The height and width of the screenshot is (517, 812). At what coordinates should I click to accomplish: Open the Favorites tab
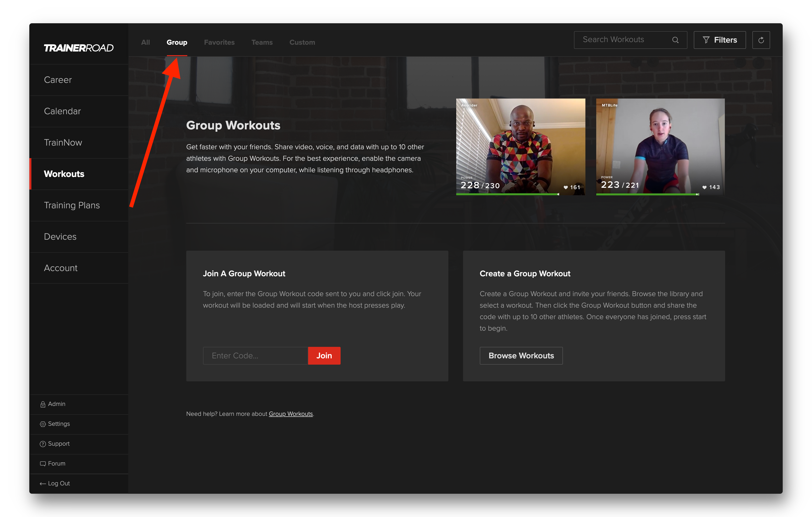tap(219, 42)
